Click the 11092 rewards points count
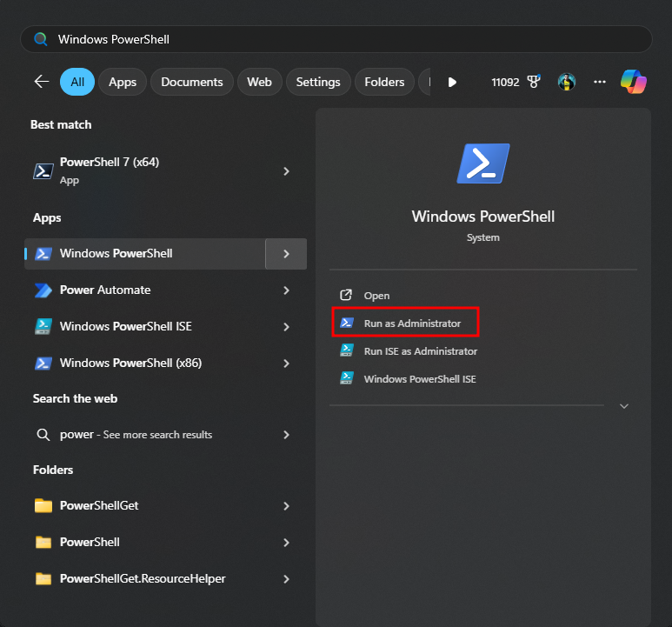 [505, 82]
